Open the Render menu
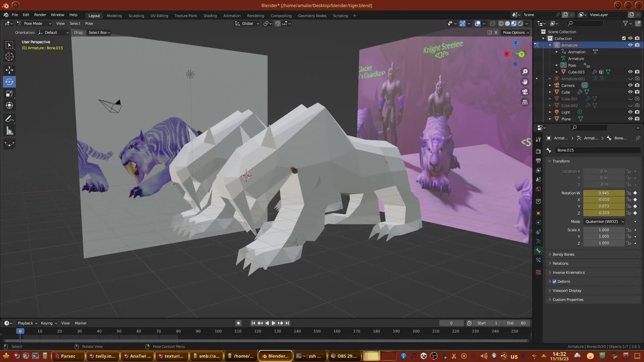The image size is (644, 362). click(x=40, y=15)
